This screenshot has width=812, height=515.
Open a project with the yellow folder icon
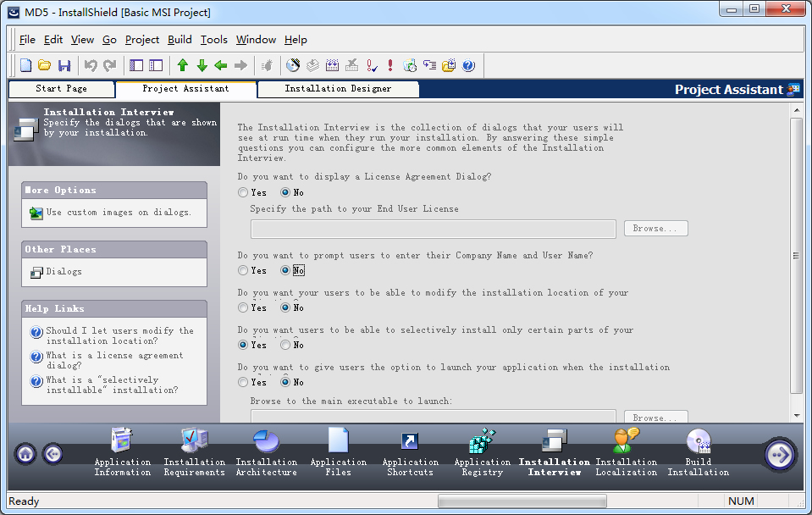click(x=45, y=65)
